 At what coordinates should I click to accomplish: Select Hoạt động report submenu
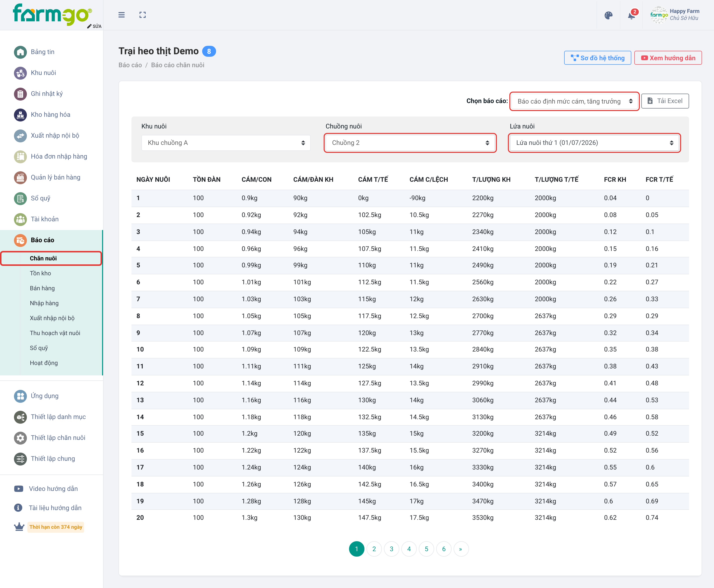44,363
